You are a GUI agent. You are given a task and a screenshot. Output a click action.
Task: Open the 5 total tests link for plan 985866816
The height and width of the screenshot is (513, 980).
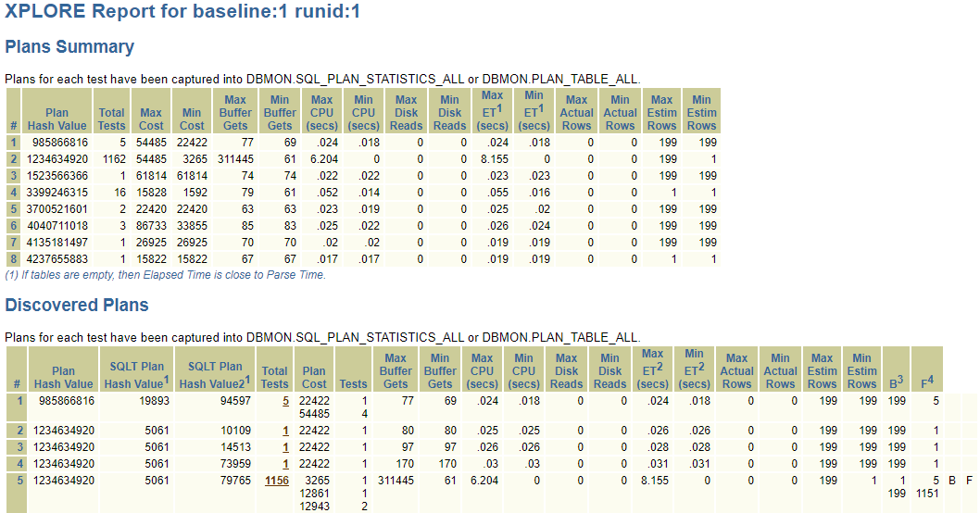pos(285,401)
